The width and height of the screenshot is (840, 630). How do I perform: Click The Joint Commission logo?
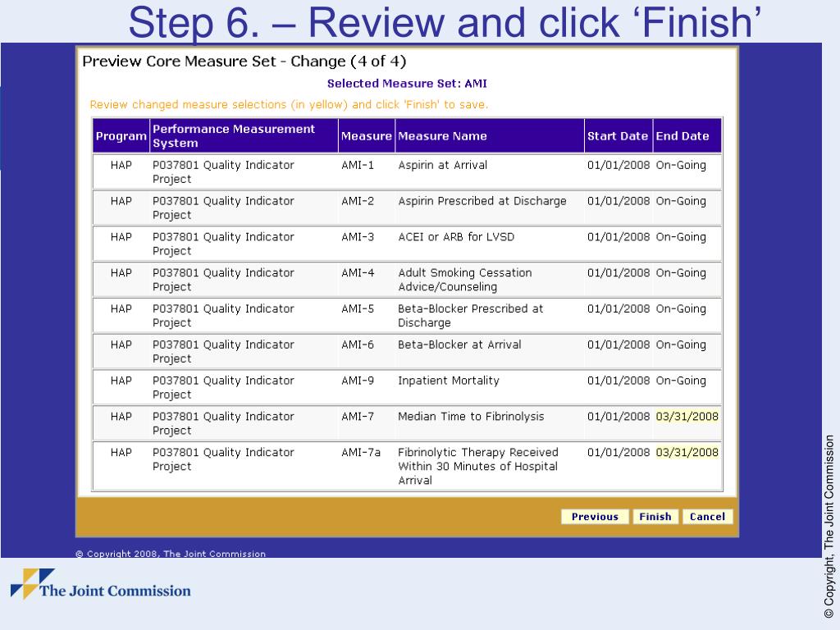[101, 584]
